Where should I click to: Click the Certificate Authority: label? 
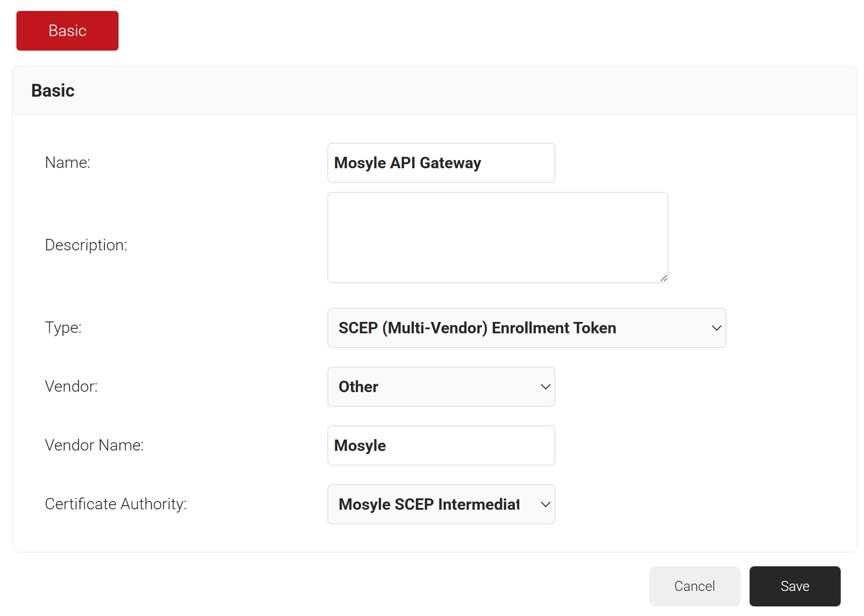pyautogui.click(x=116, y=504)
